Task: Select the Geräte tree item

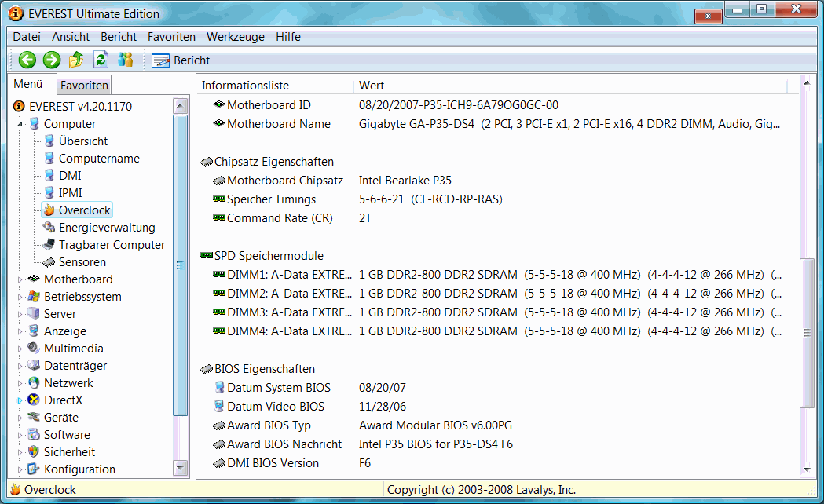Action: [61, 418]
